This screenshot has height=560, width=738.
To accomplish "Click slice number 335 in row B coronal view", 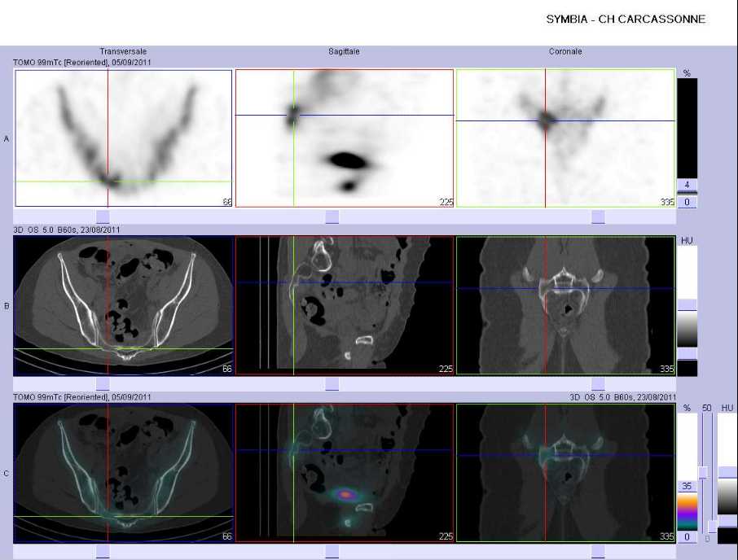I will (667, 369).
